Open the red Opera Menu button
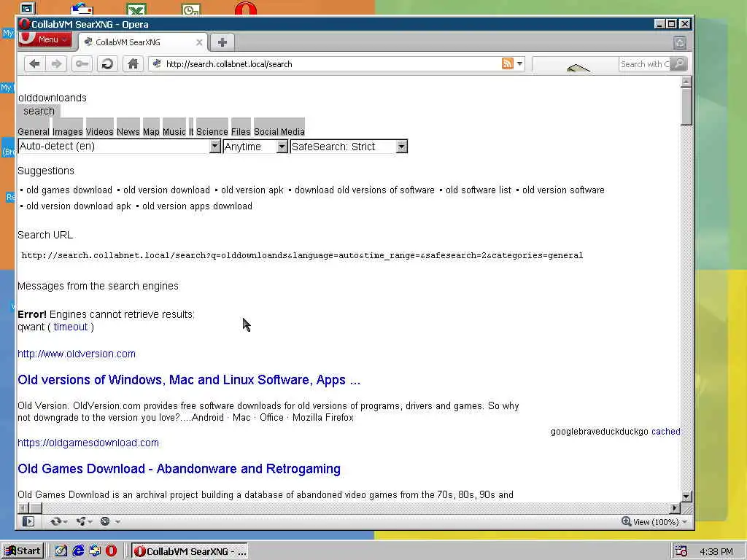 point(45,39)
